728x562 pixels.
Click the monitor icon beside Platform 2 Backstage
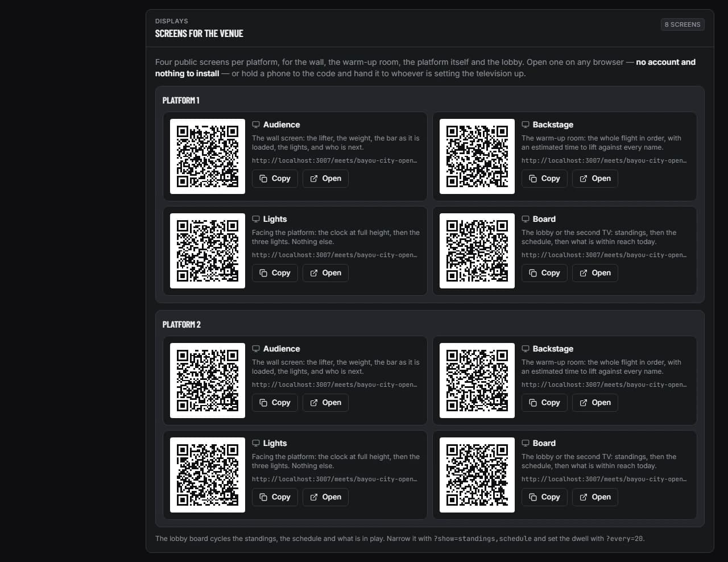click(526, 349)
